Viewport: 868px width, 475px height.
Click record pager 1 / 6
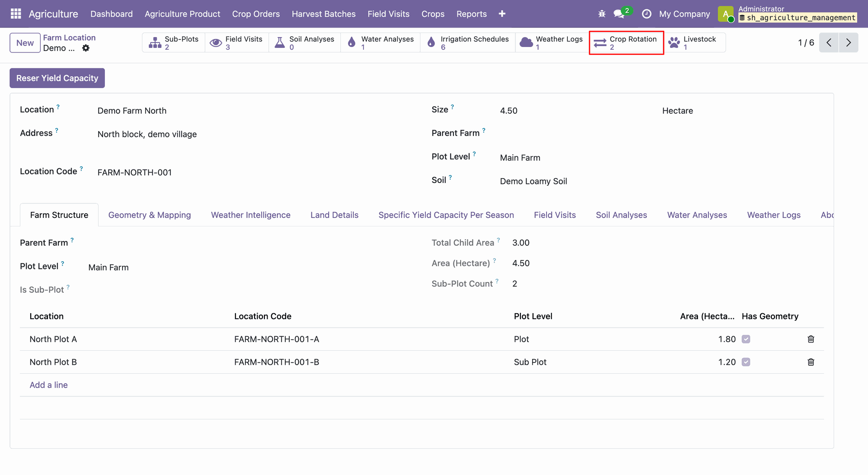point(806,42)
